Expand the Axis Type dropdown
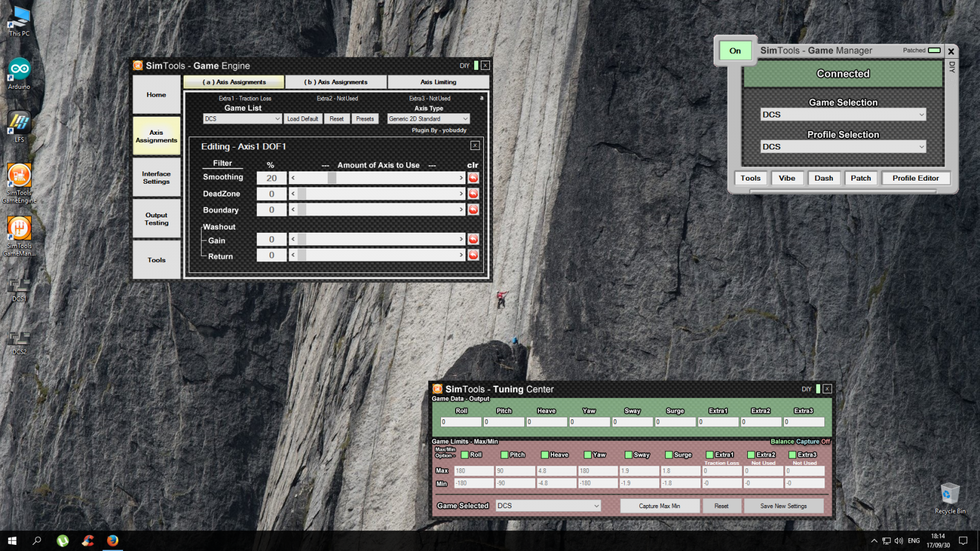 click(x=466, y=119)
